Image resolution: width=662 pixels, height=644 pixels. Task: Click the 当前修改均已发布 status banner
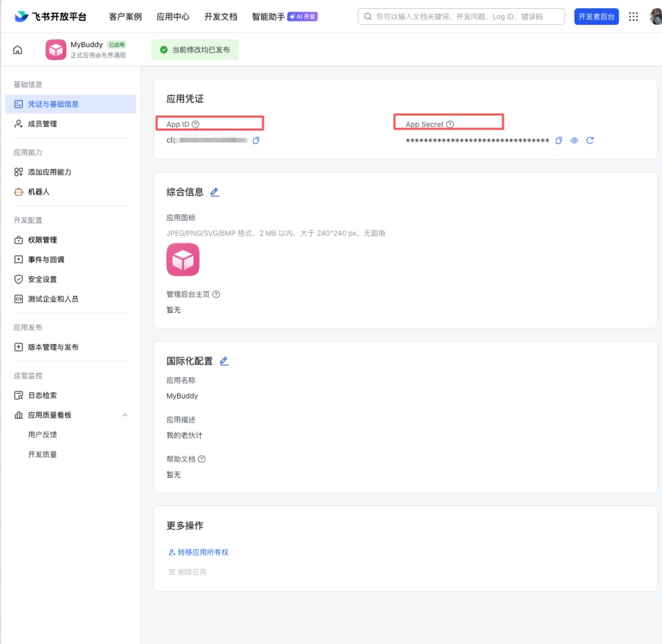click(x=194, y=50)
